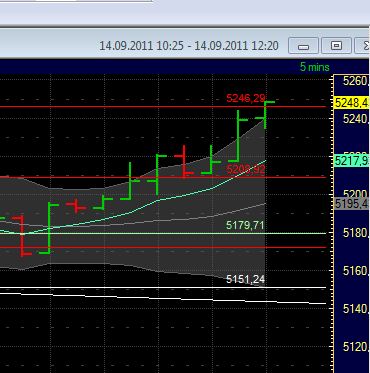Click the 5180 price axis label

(x=356, y=233)
